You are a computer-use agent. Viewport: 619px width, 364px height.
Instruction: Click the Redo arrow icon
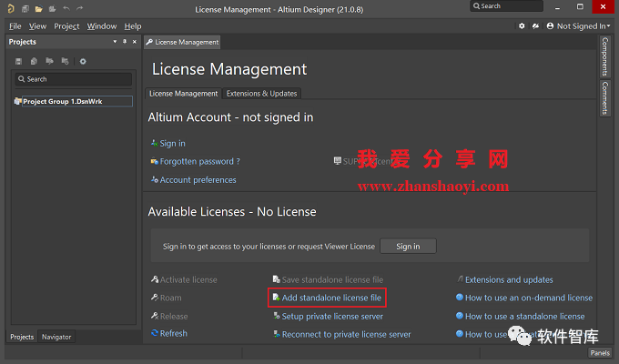click(x=80, y=8)
